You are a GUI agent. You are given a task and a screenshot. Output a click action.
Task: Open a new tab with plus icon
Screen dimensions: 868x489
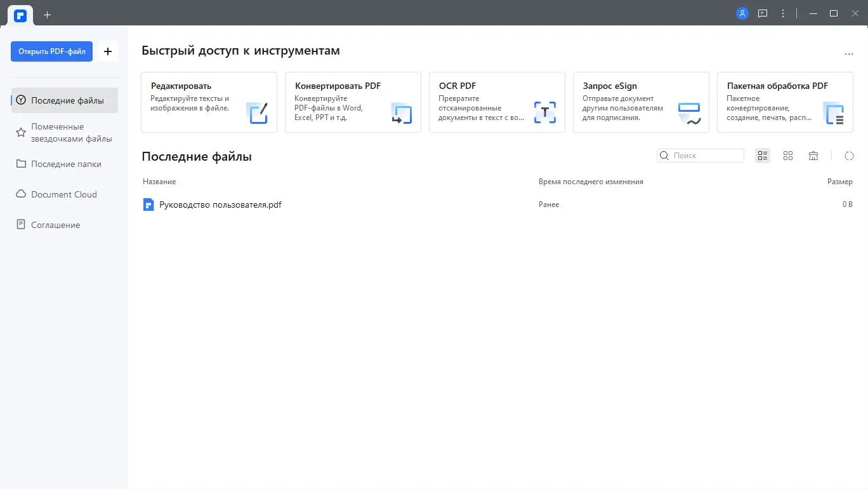pyautogui.click(x=47, y=15)
